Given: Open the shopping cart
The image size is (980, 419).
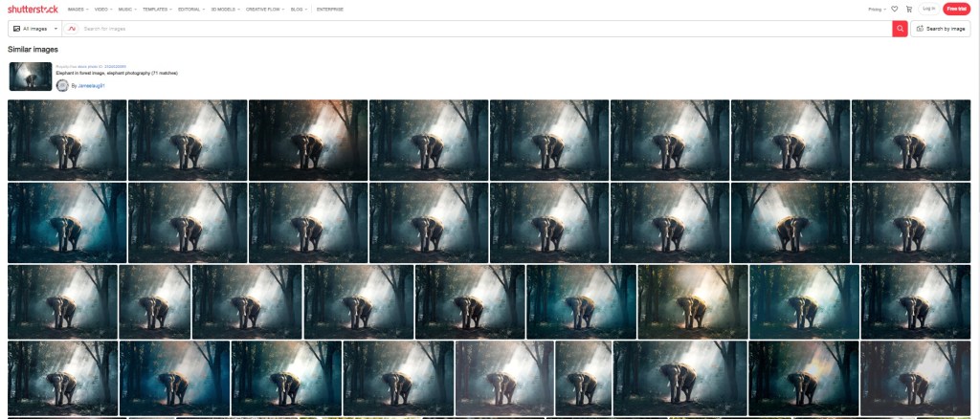Looking at the screenshot, I should point(908,9).
